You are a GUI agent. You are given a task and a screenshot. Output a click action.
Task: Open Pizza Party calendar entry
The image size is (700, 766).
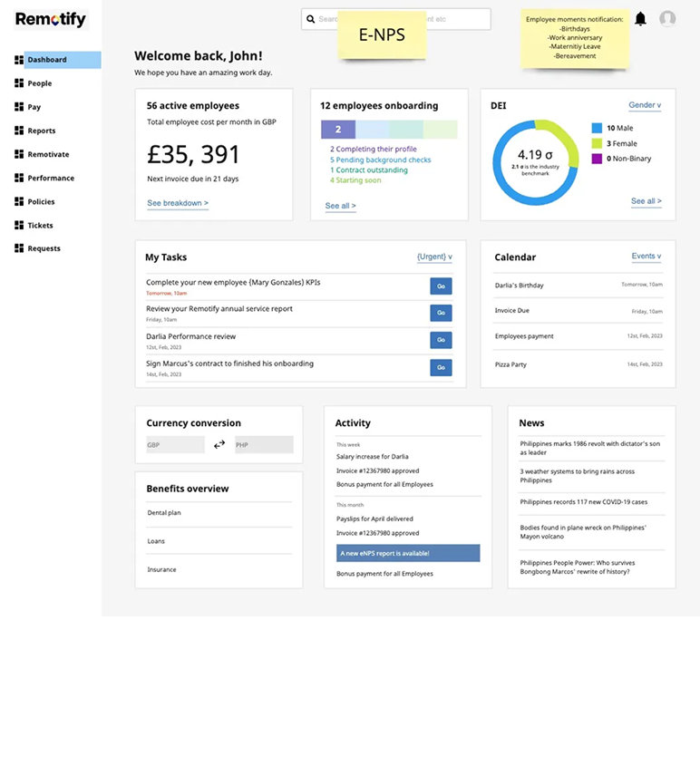[x=578, y=364]
